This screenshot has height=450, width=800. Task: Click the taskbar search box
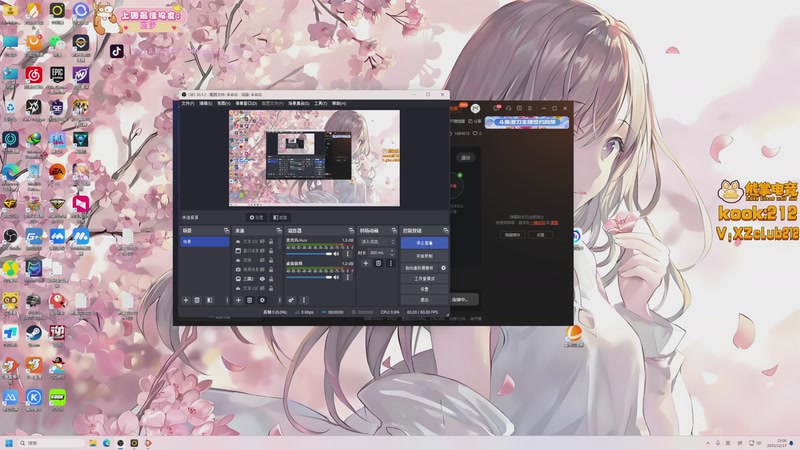point(51,443)
